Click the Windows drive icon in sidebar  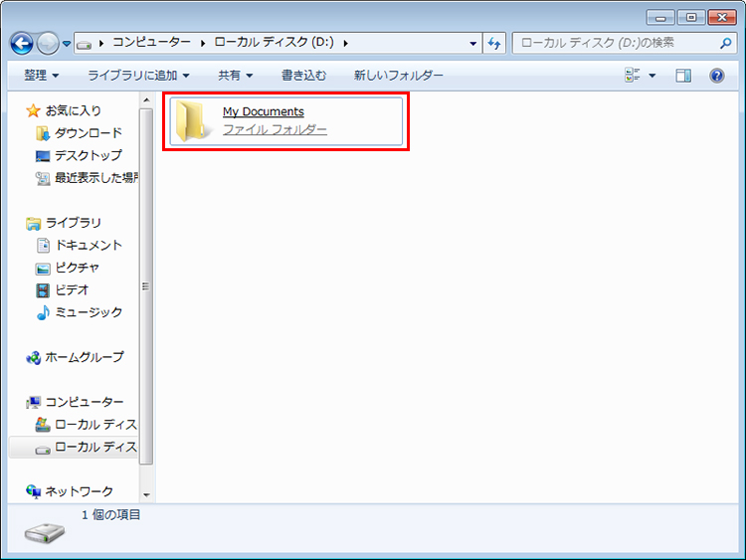click(x=43, y=425)
